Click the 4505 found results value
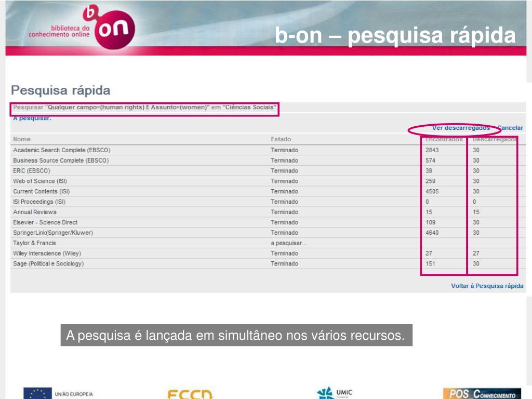This screenshot has height=399, width=532. pos(432,191)
